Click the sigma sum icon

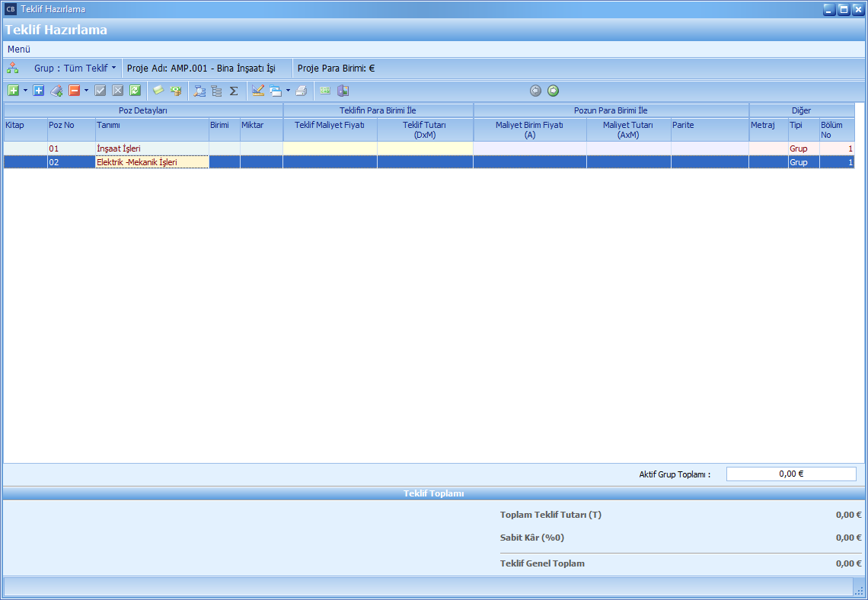click(234, 91)
